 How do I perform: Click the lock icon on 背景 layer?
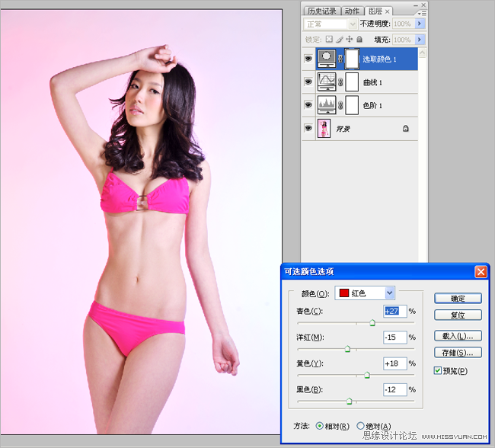pyautogui.click(x=406, y=128)
